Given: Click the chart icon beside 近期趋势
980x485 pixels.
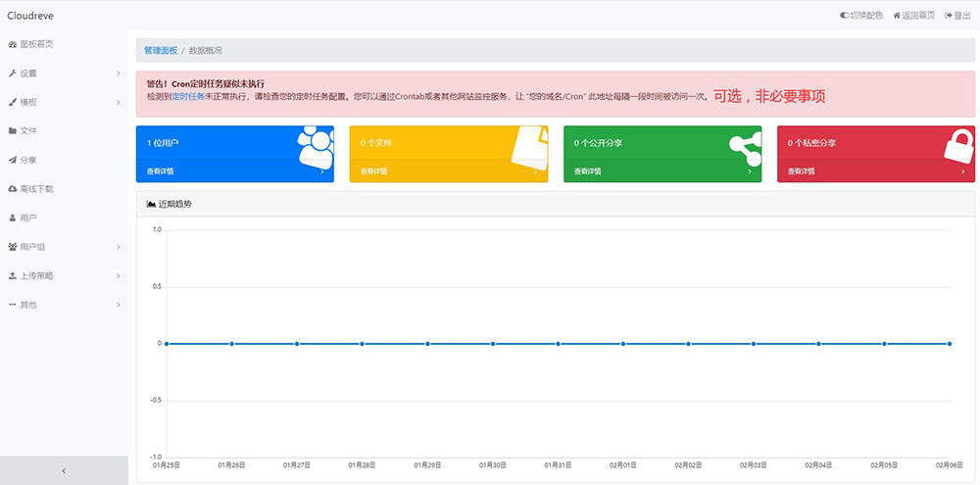Looking at the screenshot, I should 151,204.
